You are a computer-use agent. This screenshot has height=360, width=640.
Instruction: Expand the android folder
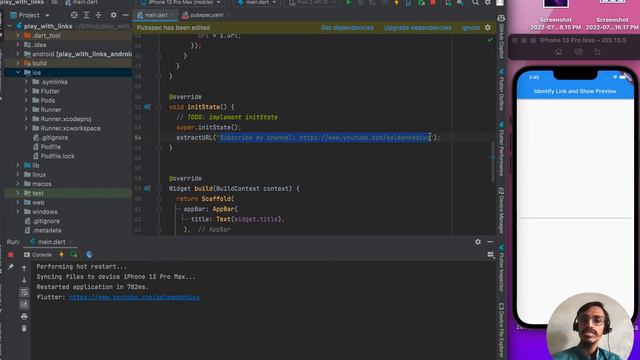click(18, 54)
